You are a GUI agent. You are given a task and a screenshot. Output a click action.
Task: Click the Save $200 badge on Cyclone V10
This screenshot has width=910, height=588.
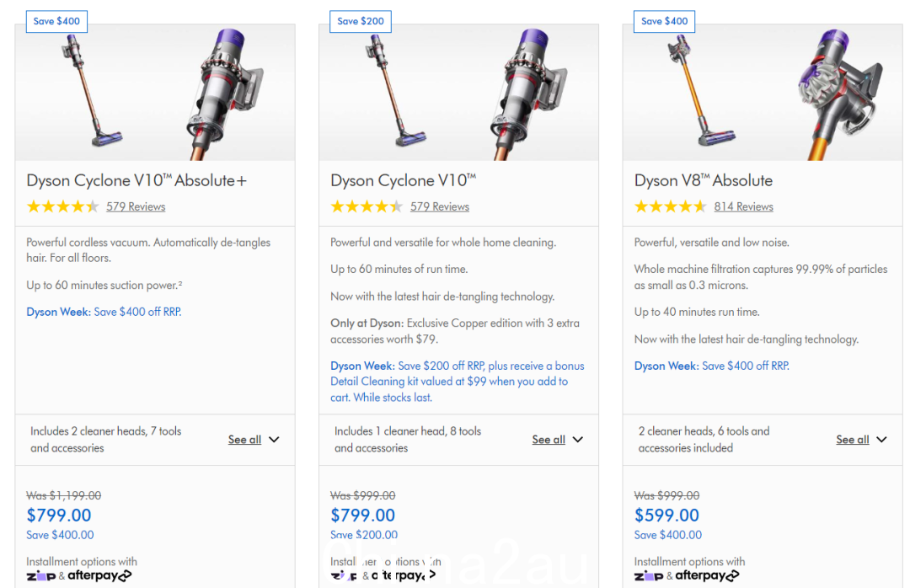click(361, 21)
